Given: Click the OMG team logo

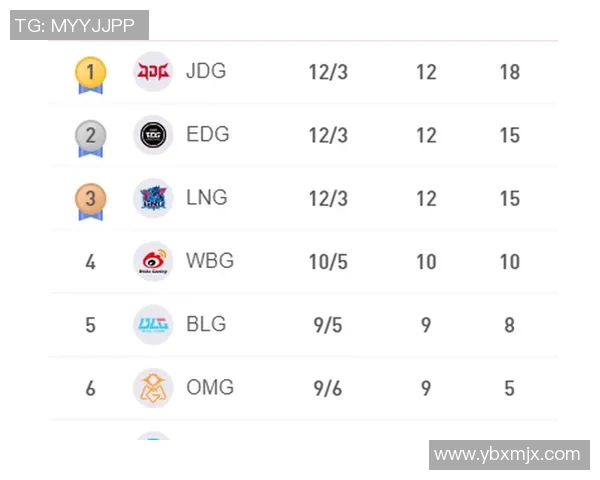Looking at the screenshot, I should click(153, 387).
